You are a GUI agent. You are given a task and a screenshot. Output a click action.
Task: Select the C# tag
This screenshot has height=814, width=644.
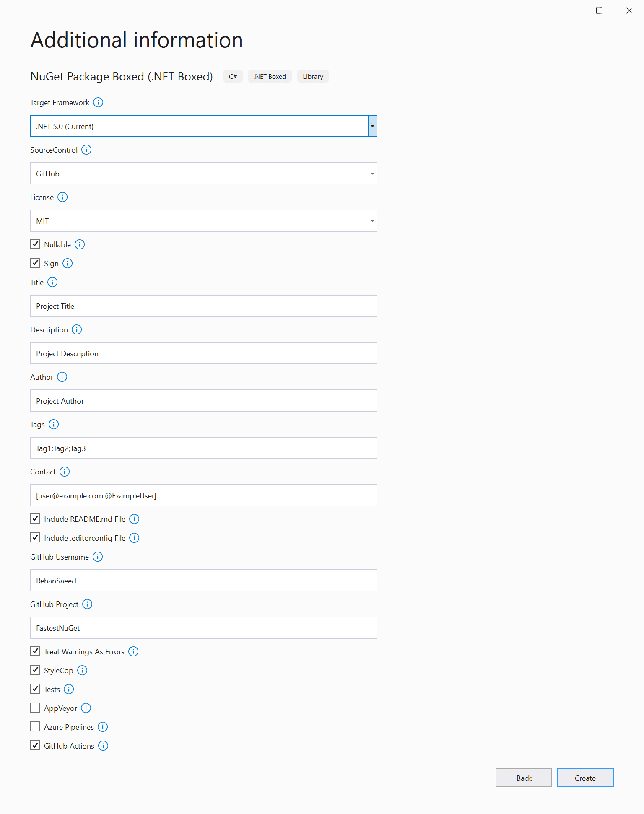[233, 76]
